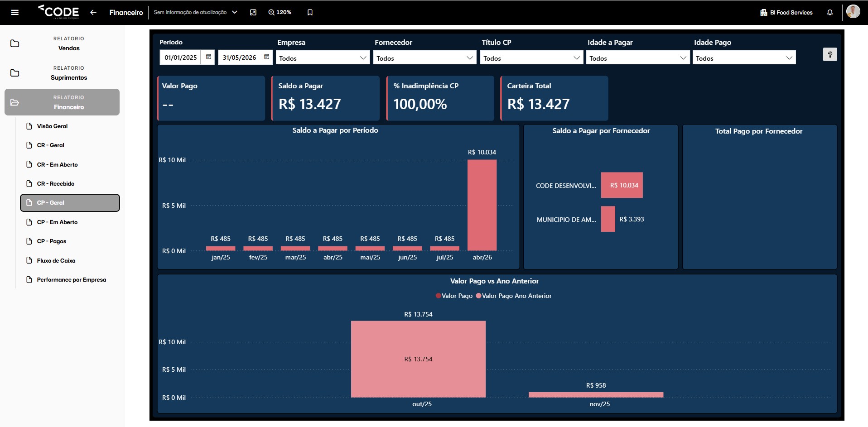This screenshot has width=868, height=427.
Task: Click the Valor Pago Ano Anterior legend swatch
Action: 478,296
